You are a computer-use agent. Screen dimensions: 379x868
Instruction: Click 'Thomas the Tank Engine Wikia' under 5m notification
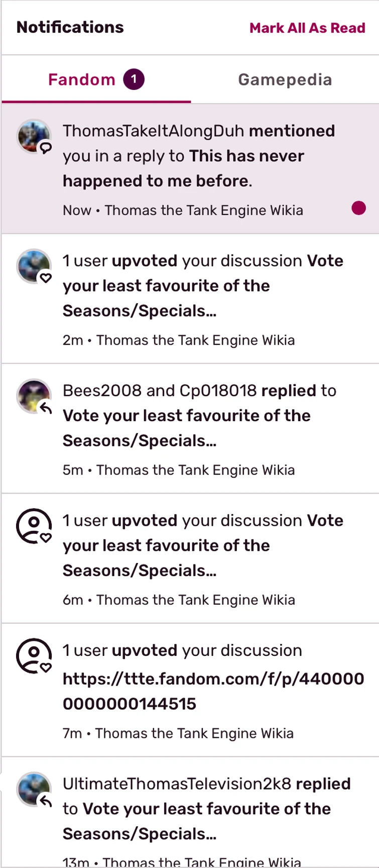pyautogui.click(x=195, y=470)
